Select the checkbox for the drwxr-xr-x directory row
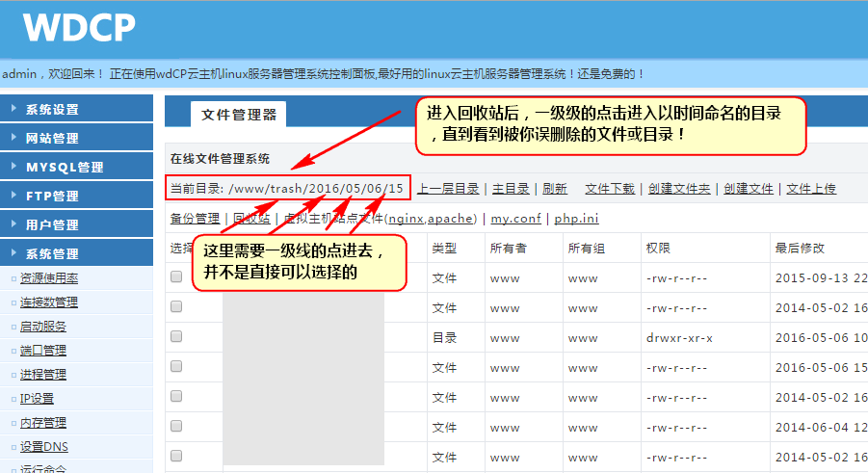Viewport: 868px width, 473px height. coord(176,337)
